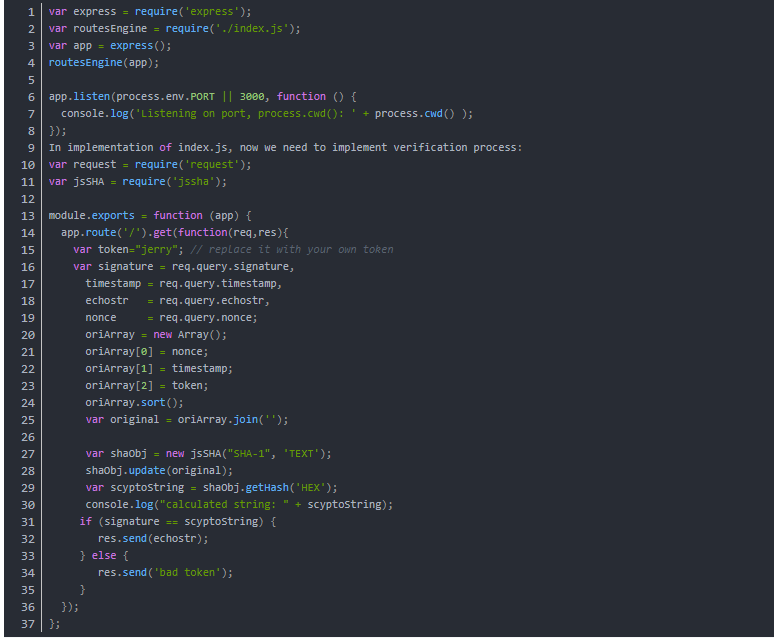Click line number 5 in the gutter
The image size is (777, 643).
click(x=31, y=80)
